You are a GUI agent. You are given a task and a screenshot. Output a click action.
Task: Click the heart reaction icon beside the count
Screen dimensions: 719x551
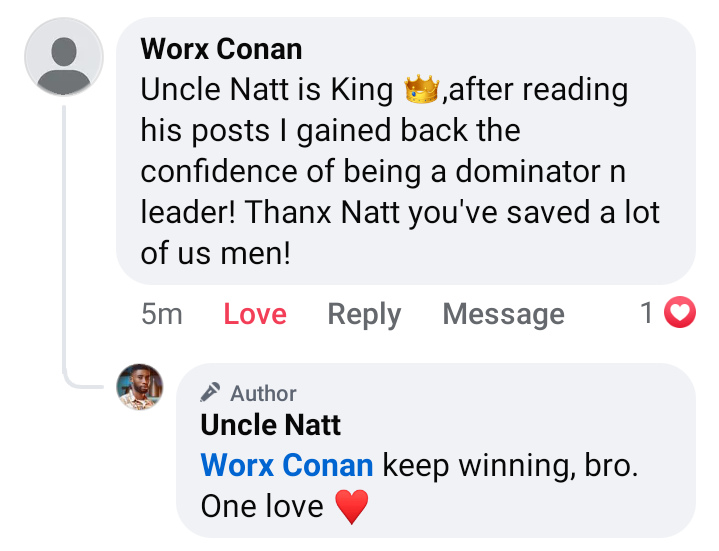[680, 314]
